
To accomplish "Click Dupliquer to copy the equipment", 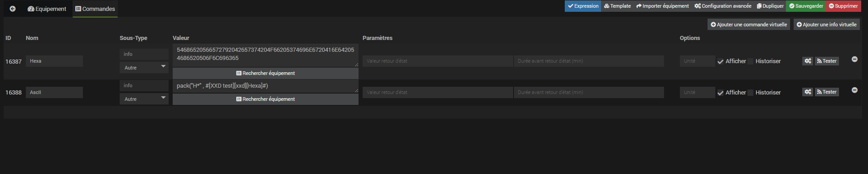I will pyautogui.click(x=770, y=6).
